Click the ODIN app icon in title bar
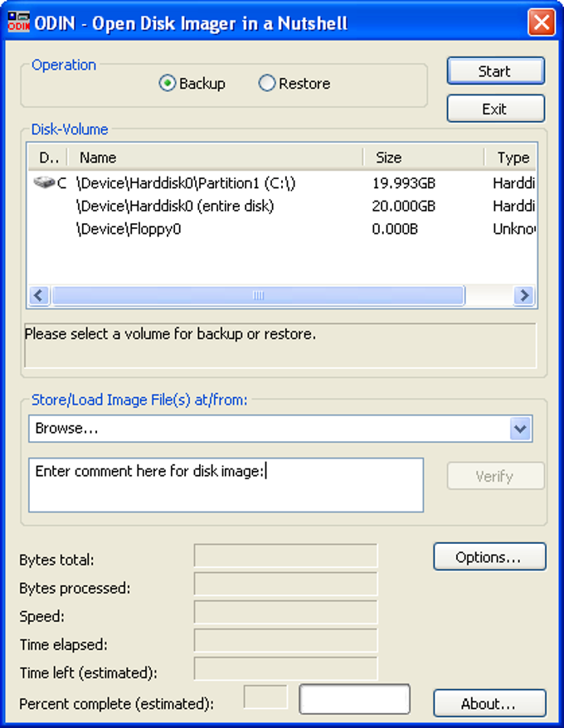The height and width of the screenshot is (728, 564). (x=18, y=22)
